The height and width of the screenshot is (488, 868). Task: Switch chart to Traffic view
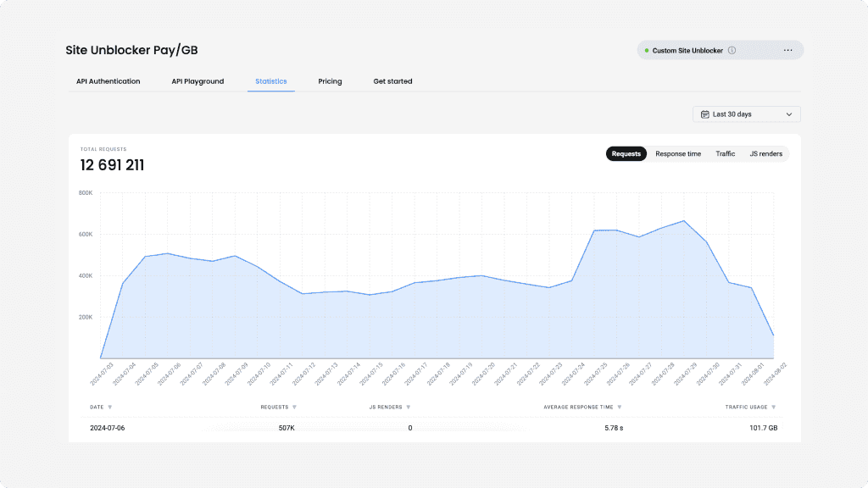[725, 154]
